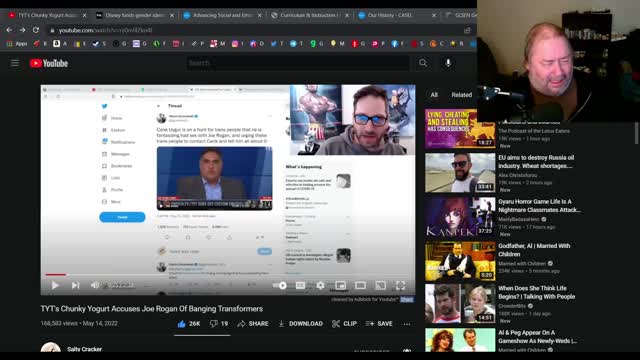The height and width of the screenshot is (360, 640).
Task: Close the Our History - CASEL tab
Action: [434, 15]
